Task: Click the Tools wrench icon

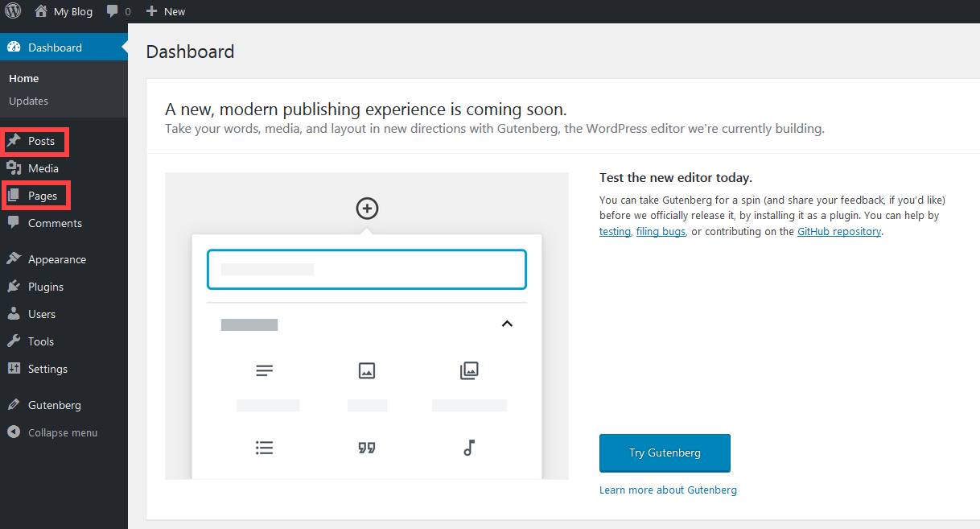Action: pyautogui.click(x=14, y=341)
